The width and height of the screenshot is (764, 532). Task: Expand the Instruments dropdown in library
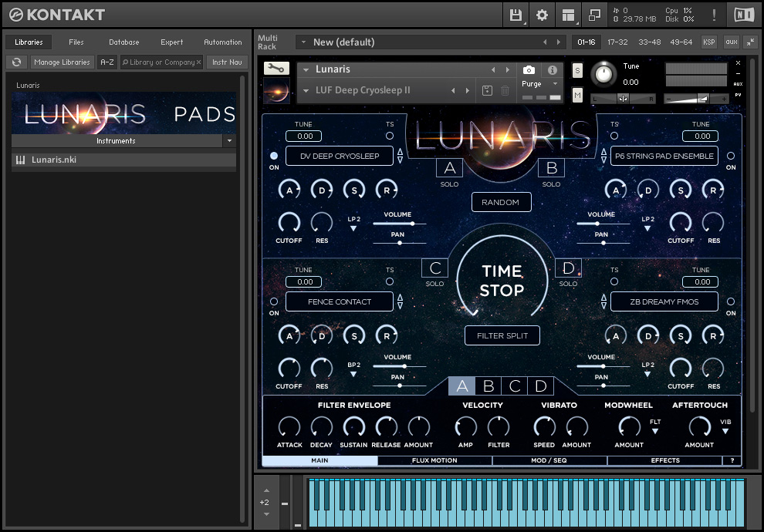pos(228,141)
